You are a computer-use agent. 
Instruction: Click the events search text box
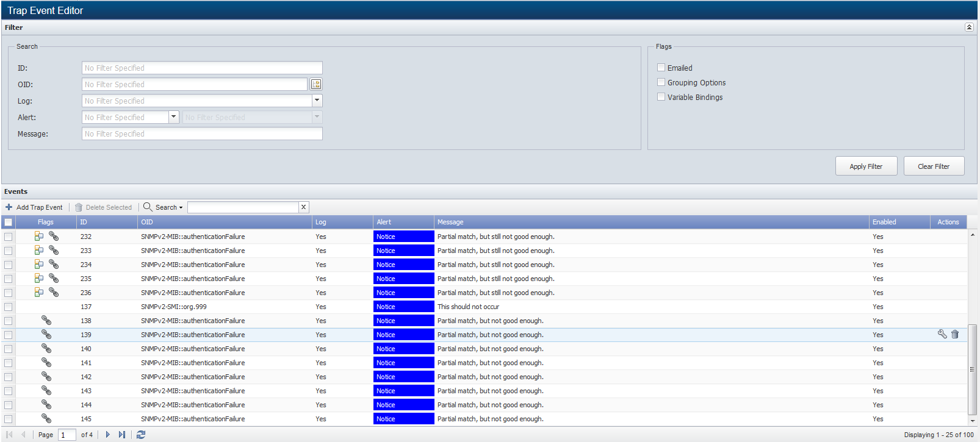point(243,207)
